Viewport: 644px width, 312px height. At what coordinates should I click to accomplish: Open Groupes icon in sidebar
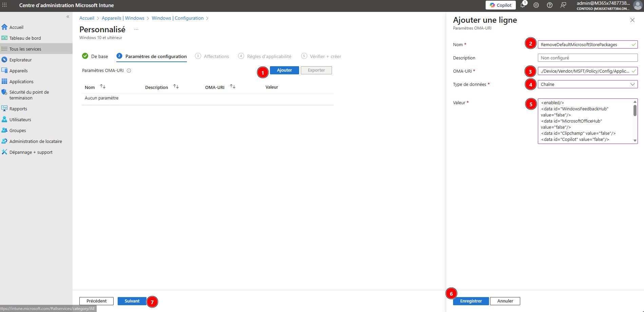[x=4, y=130]
